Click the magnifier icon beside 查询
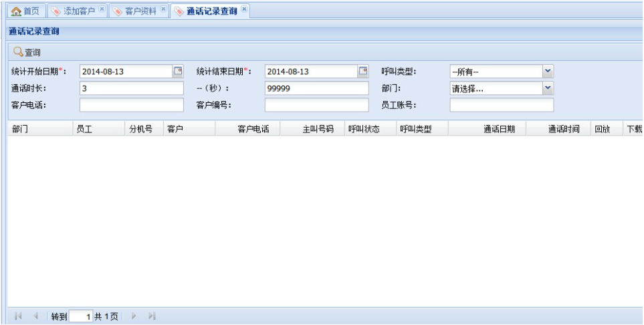The image size is (644, 325). 18,51
